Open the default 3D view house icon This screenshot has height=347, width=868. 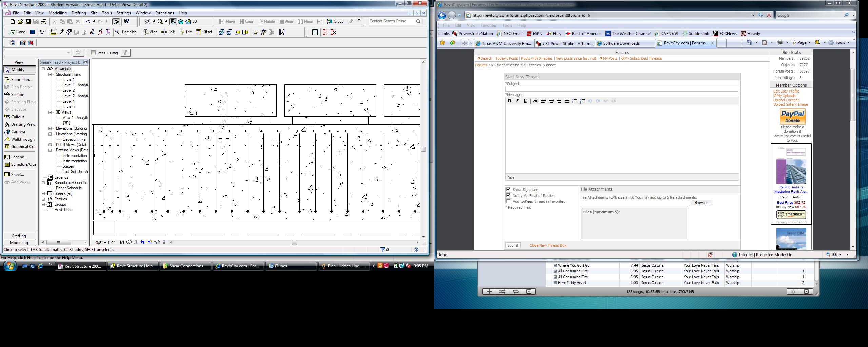pos(188,22)
